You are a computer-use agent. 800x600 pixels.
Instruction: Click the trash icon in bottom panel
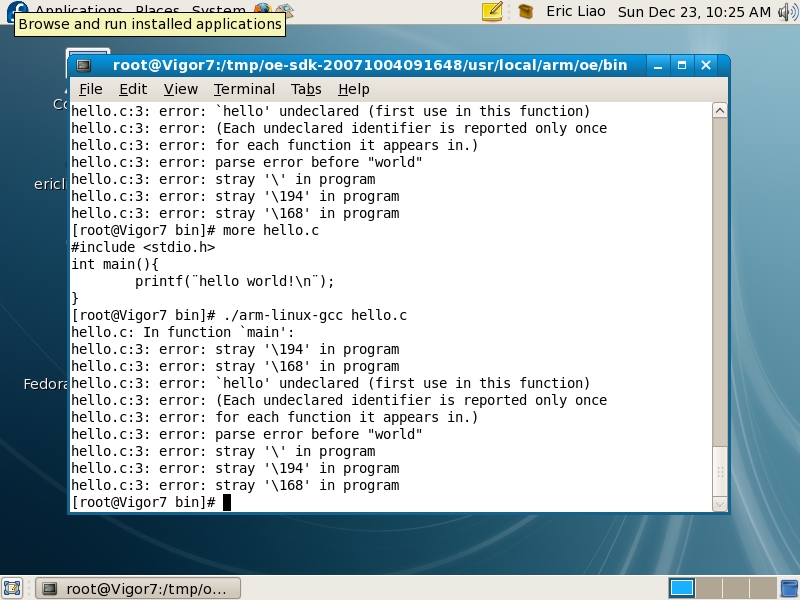[x=790, y=588]
